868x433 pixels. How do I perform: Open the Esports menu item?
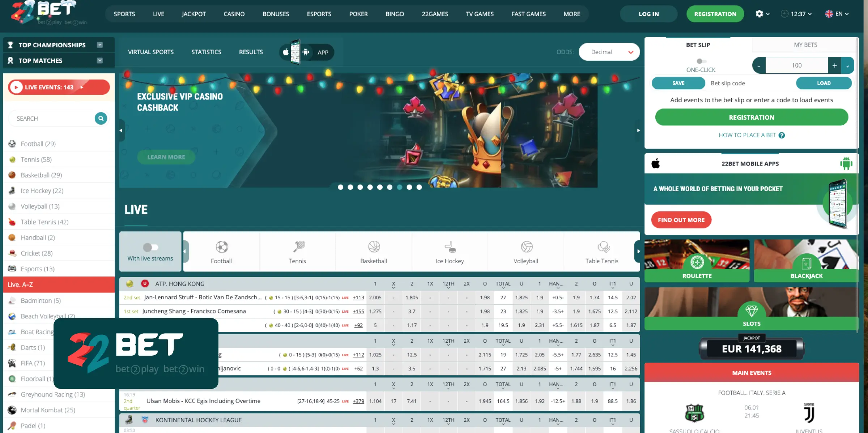coord(319,14)
